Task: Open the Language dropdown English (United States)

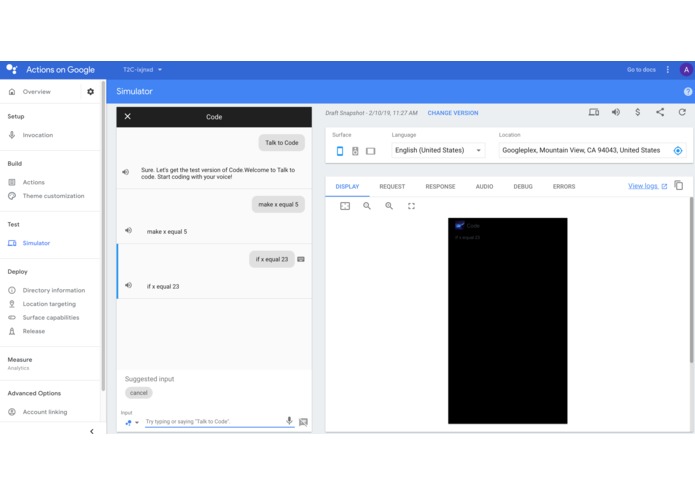Action: click(x=438, y=151)
